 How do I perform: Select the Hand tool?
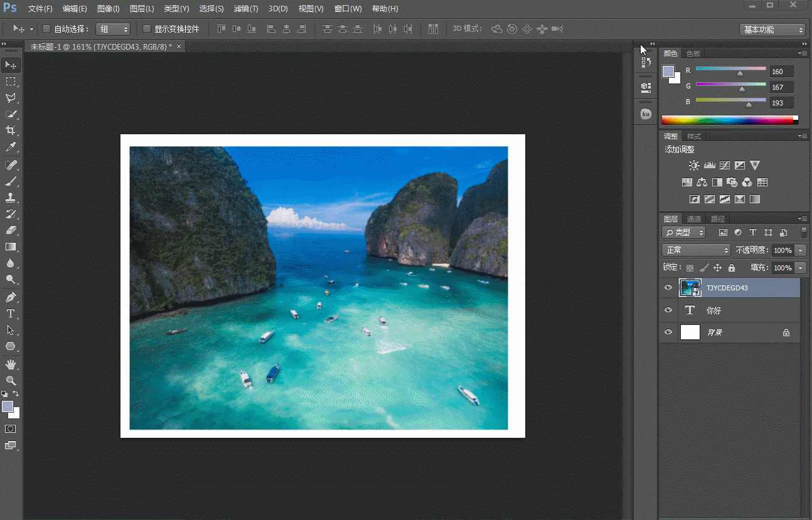11,364
